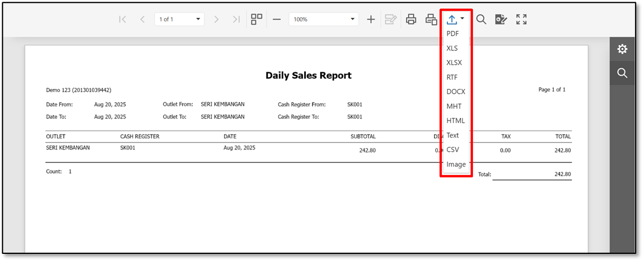The height and width of the screenshot is (261, 644).
Task: Choose Text export format
Action: pyautogui.click(x=453, y=135)
